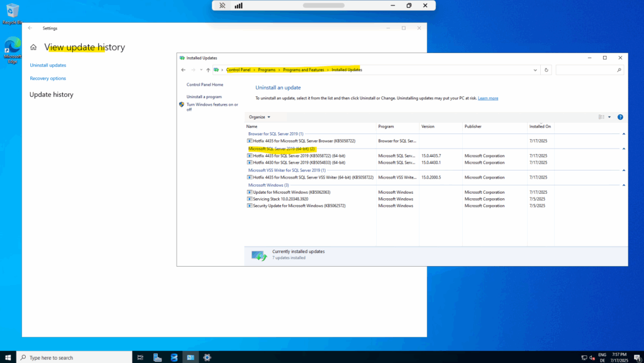This screenshot has width=644, height=363.
Task: Click Turn Windows features on or off
Action: pyautogui.click(x=213, y=107)
